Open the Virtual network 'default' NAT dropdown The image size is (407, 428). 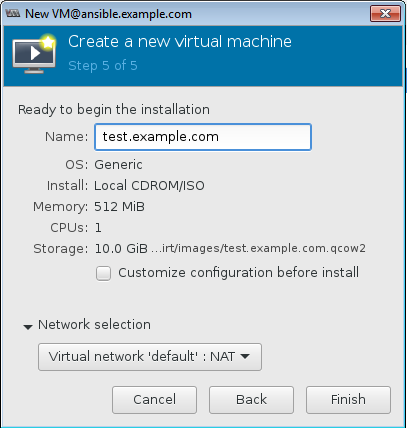pyautogui.click(x=150, y=357)
